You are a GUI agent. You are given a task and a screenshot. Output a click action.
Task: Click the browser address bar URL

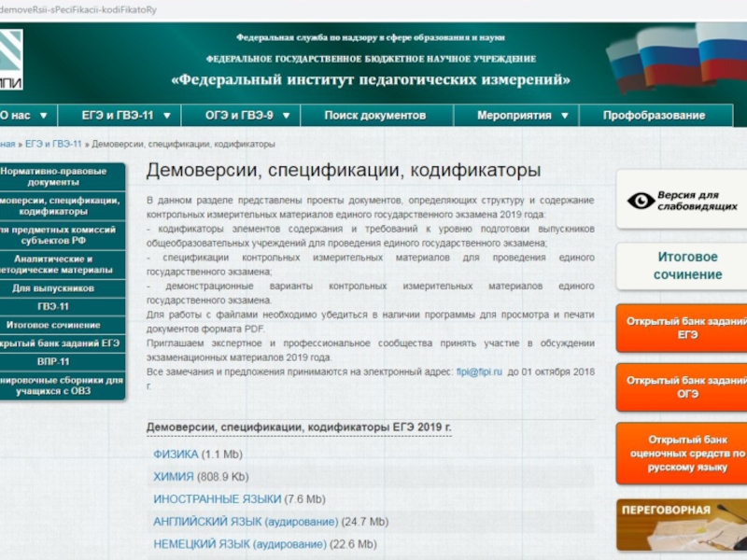[78, 9]
